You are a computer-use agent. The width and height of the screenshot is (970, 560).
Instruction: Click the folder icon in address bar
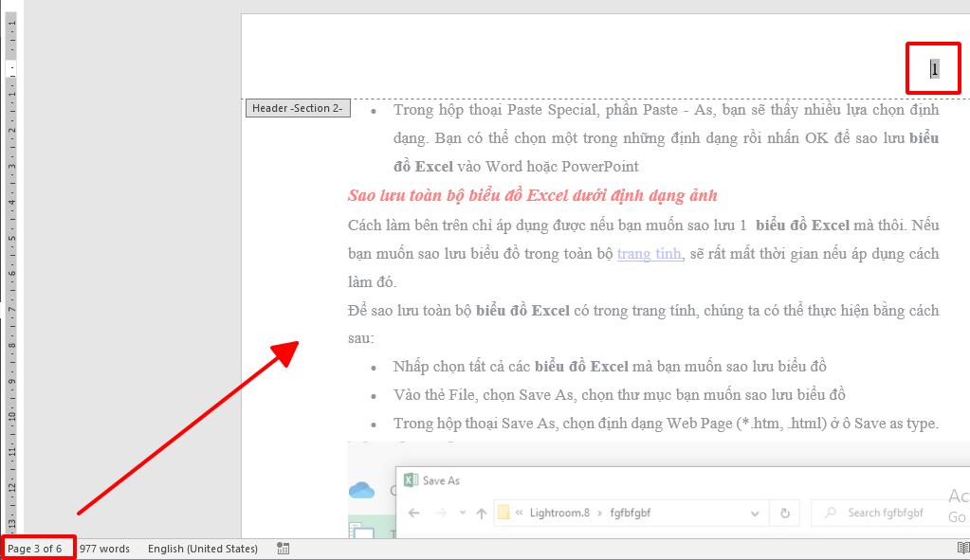(x=506, y=513)
